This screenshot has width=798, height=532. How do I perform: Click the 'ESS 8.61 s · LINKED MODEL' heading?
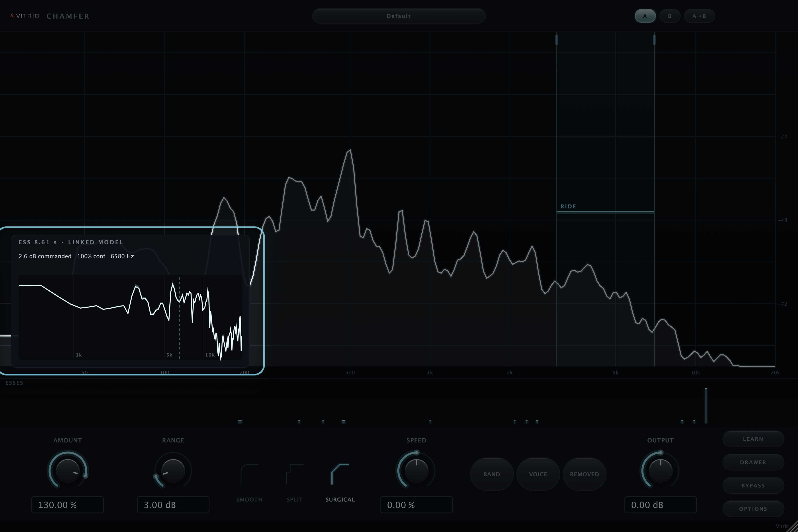[x=71, y=242]
